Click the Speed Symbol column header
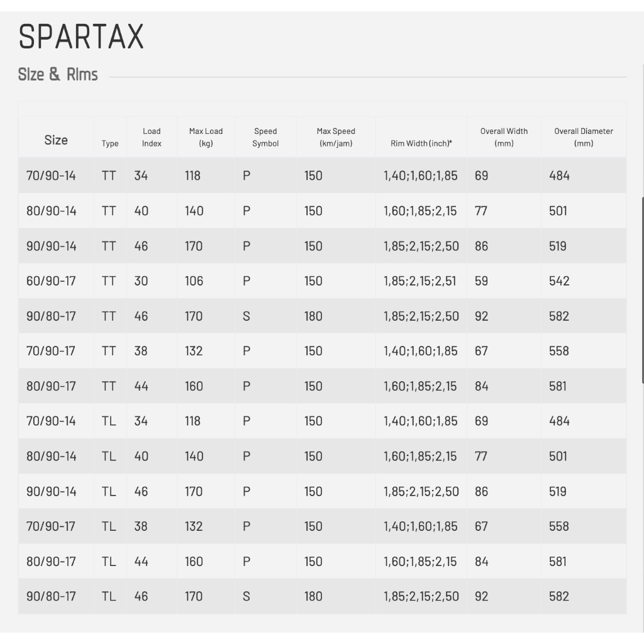This screenshot has width=644, height=644. 265,137
